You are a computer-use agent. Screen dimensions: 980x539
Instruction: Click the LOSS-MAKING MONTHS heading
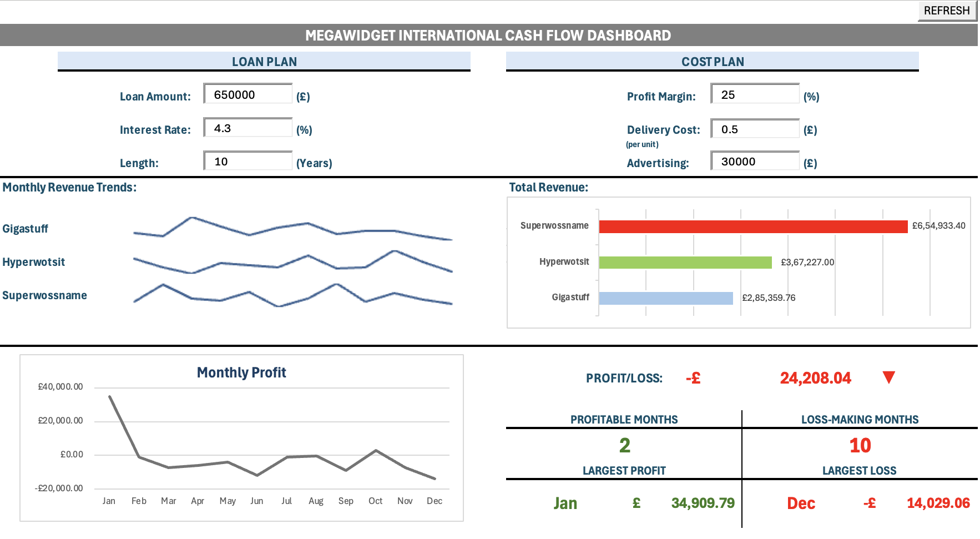point(860,420)
